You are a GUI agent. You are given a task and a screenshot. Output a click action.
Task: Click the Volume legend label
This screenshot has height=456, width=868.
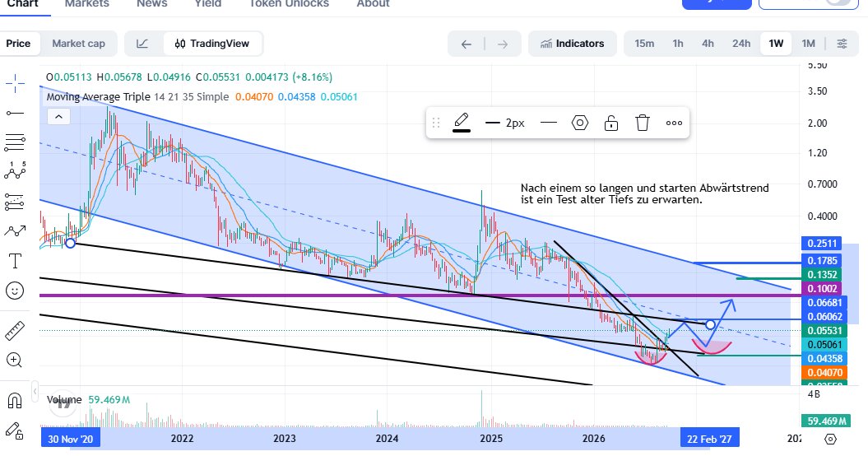click(x=64, y=399)
